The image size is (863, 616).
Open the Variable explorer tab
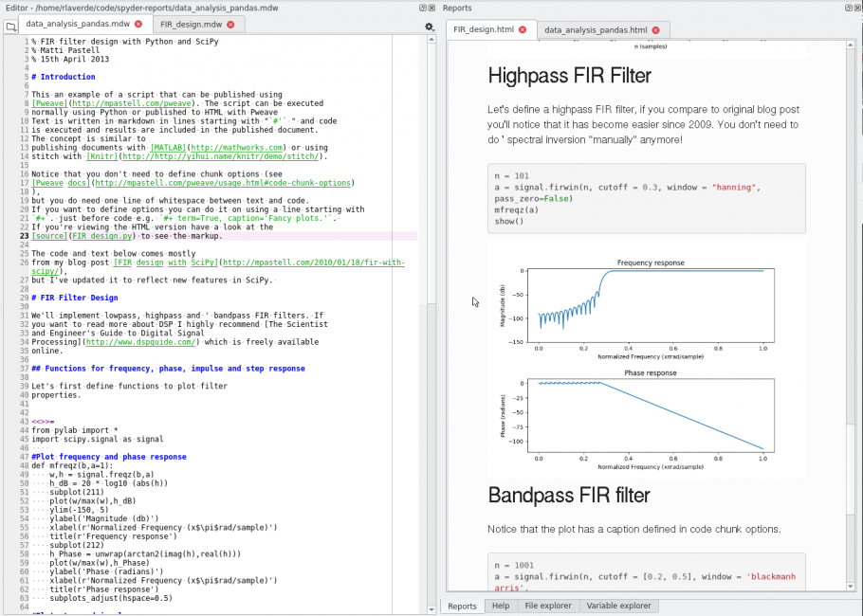[x=617, y=606]
